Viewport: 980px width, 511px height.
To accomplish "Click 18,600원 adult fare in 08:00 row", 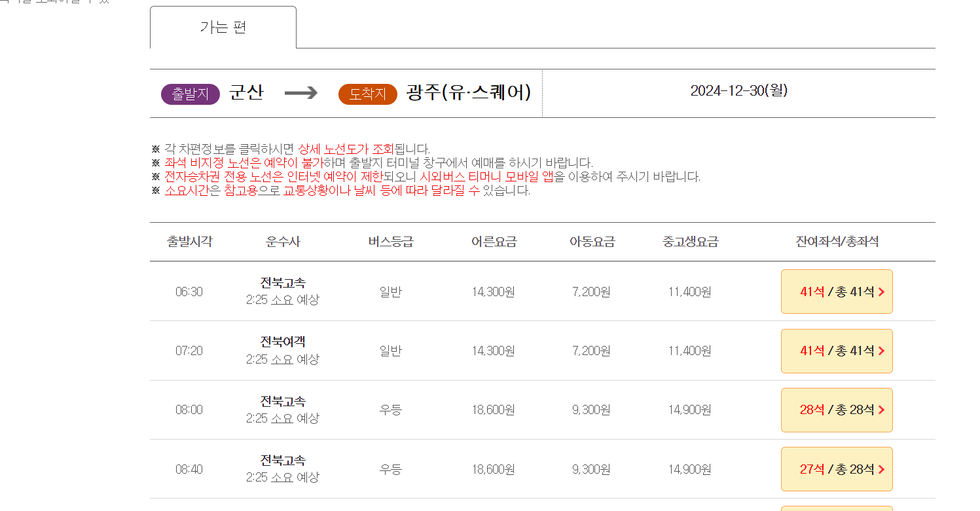I will tap(494, 409).
